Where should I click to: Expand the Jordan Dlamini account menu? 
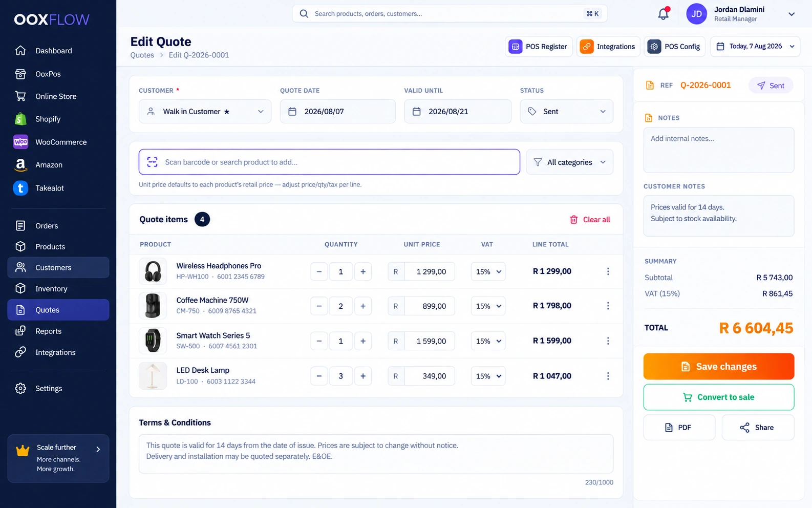[792, 14]
